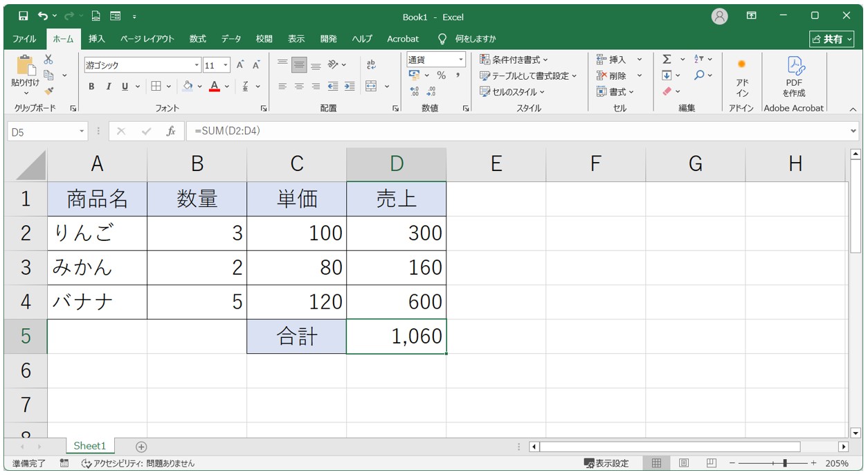Open the number format 通貨 dropdown
Viewport: 868px width, 475px height.
pyautogui.click(x=460, y=60)
